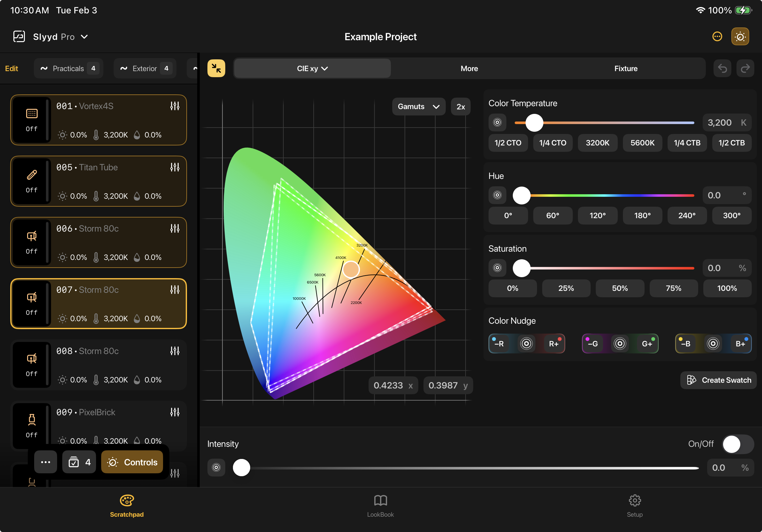Screen dimensions: 762x532
Task: Tap the three-dot more button near Controls
Action: pyautogui.click(x=45, y=462)
